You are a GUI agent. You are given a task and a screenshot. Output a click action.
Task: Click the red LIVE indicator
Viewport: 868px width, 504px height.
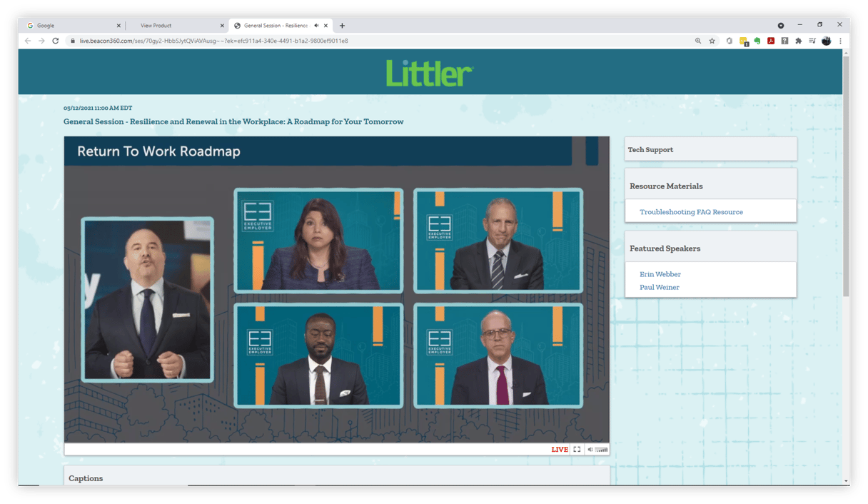[x=560, y=450]
